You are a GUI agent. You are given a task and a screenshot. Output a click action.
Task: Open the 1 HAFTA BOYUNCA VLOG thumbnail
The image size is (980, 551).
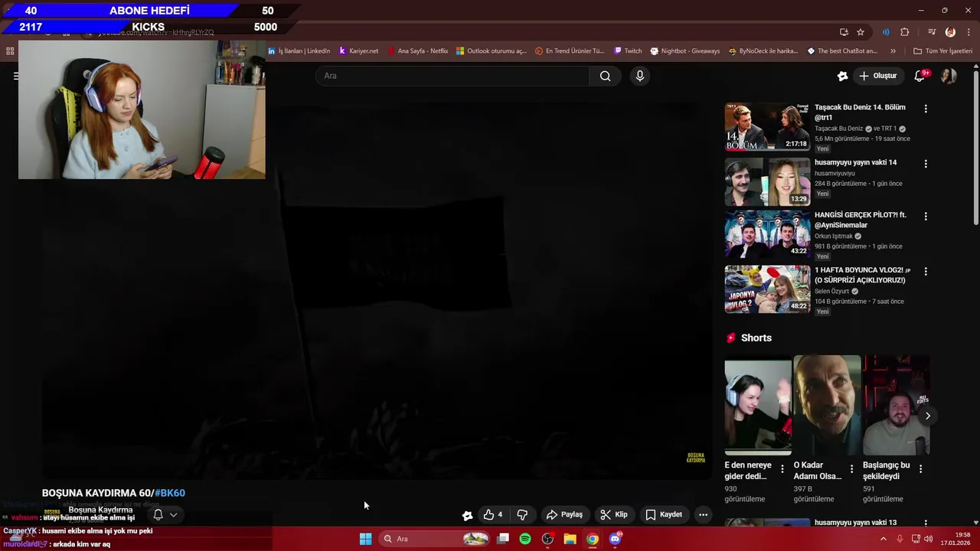tap(767, 289)
